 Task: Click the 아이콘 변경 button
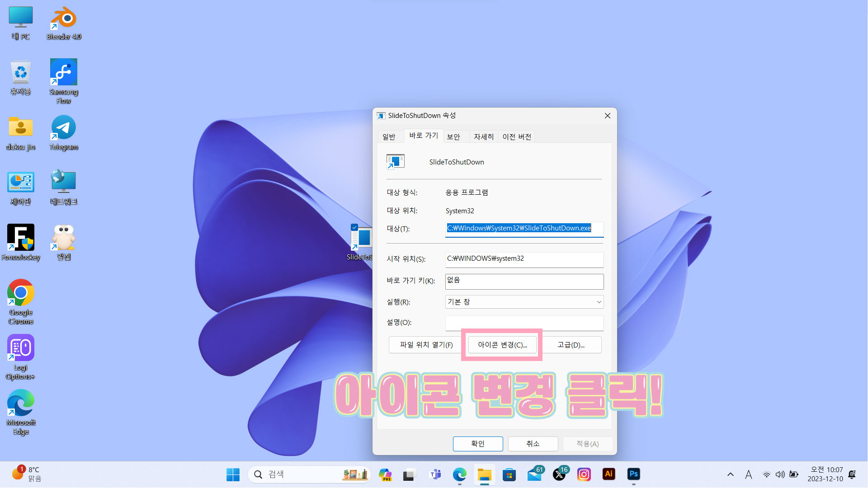coord(502,345)
